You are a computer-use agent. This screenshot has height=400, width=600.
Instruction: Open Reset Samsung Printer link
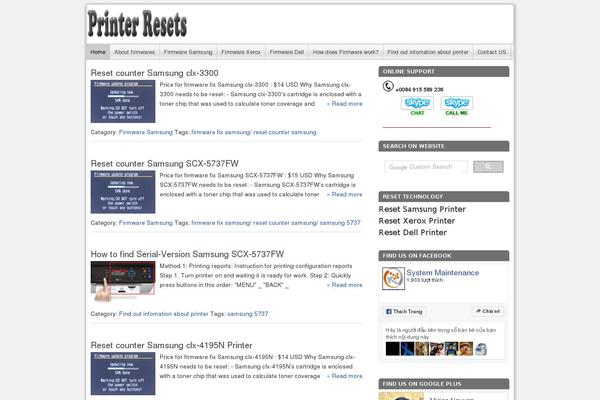point(422,209)
